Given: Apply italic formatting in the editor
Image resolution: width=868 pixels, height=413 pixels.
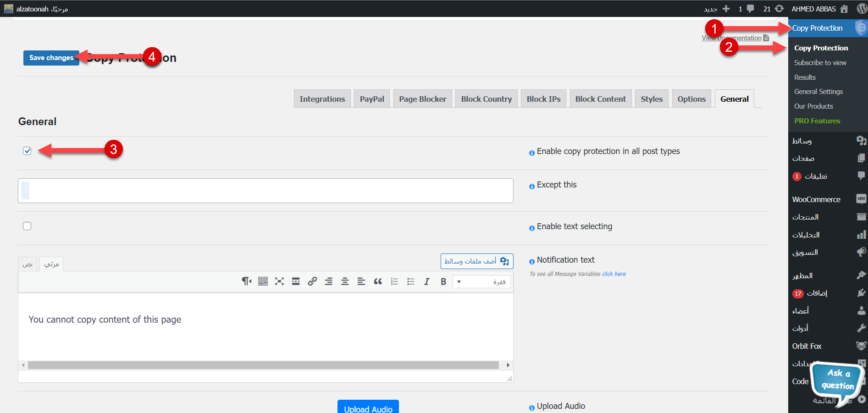Looking at the screenshot, I should click(427, 281).
